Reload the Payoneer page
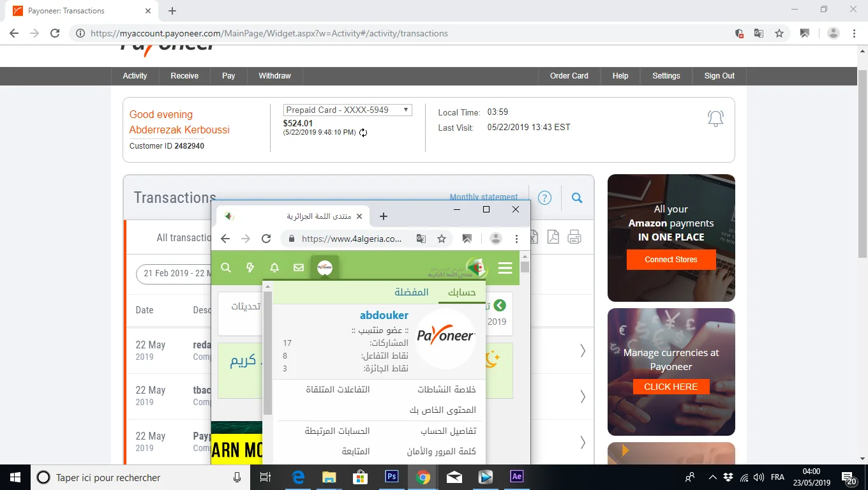Screen dimensions: 868x490 [55, 33]
